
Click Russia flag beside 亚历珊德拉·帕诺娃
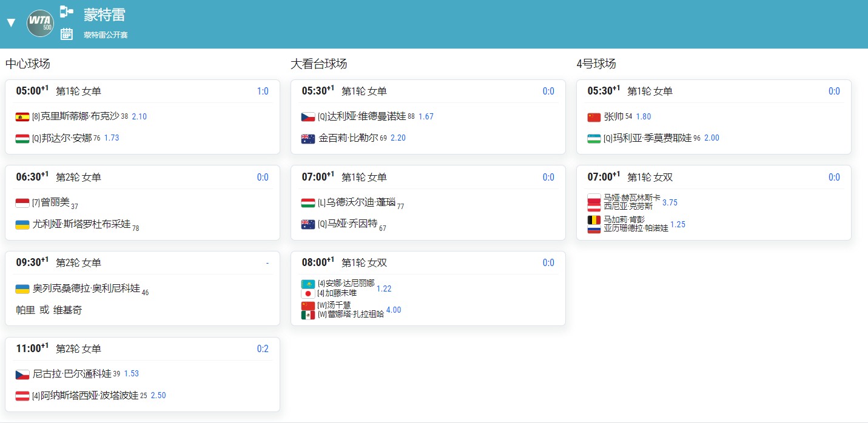click(x=594, y=229)
